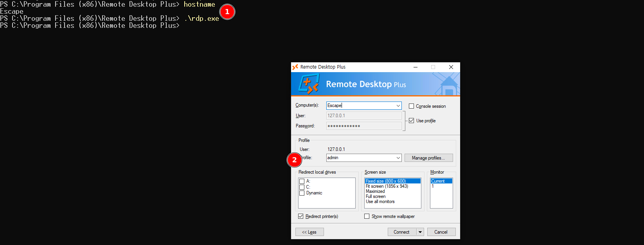Minimize the Remote Desktop Plus window

pos(416,67)
